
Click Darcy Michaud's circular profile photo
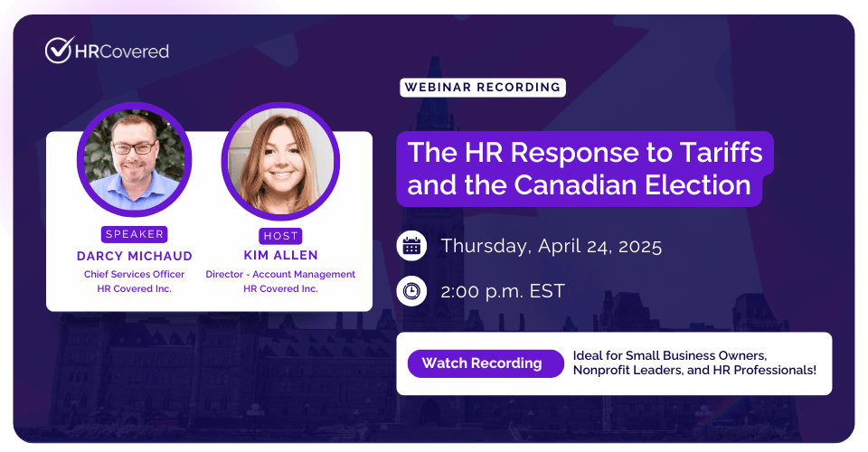134,160
